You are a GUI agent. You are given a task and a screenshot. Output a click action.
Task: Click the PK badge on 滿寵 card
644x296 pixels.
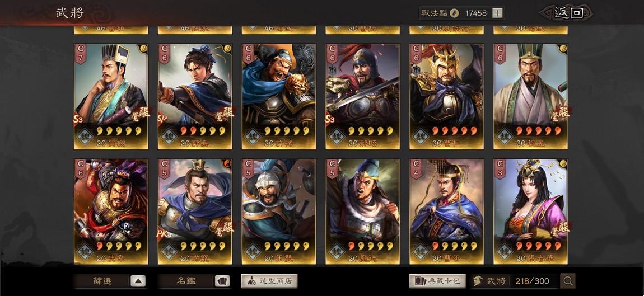162,234
